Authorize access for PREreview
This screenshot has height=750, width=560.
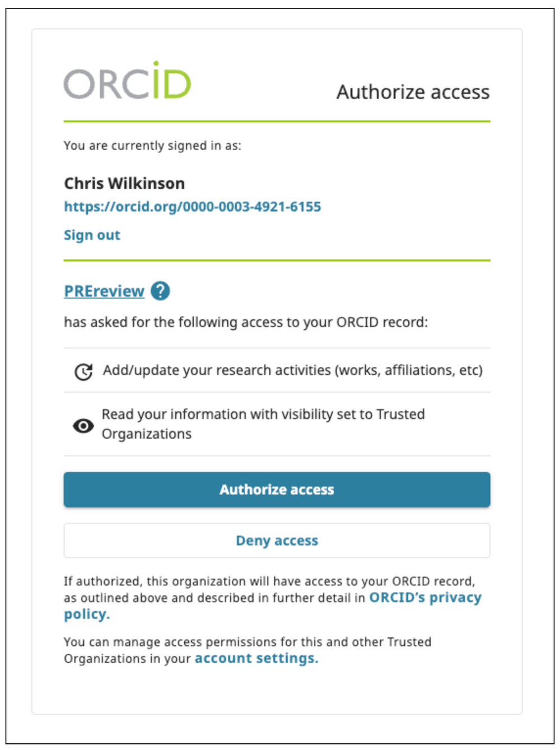click(x=278, y=490)
